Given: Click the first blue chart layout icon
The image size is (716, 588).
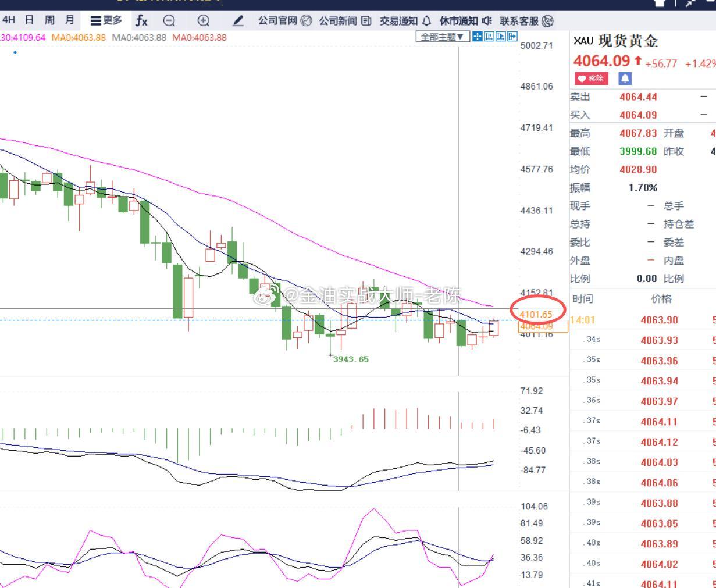Looking at the screenshot, I should [478, 37].
